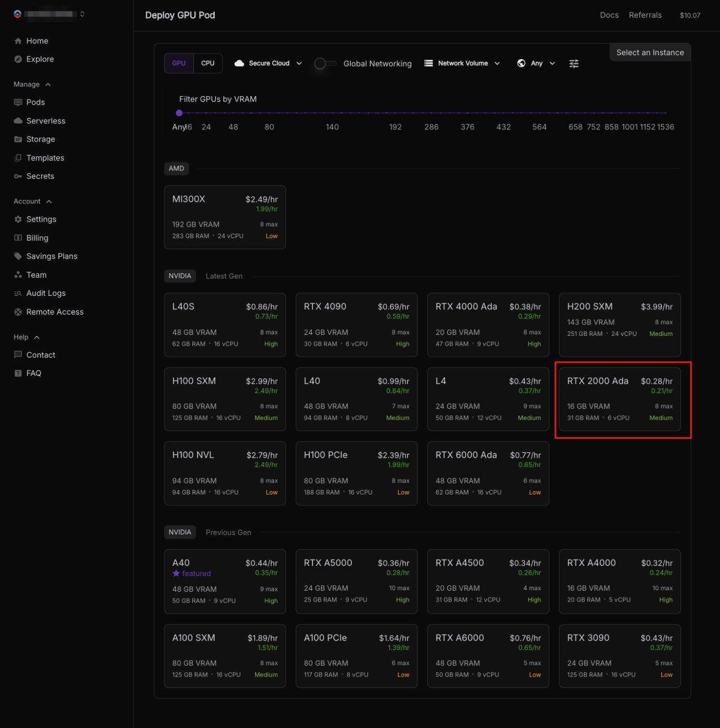This screenshot has width=720, height=728.
Task: Set VRAM filter to 192
Action: [395, 127]
